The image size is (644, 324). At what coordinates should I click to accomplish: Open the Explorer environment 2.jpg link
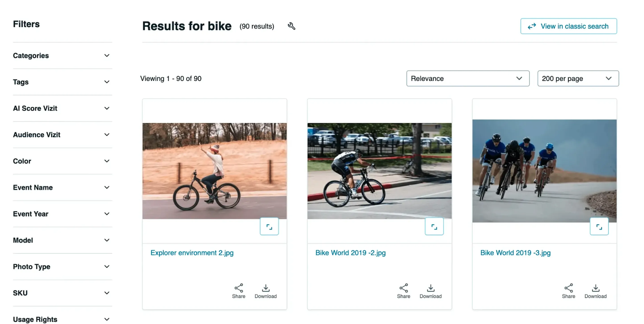192,253
